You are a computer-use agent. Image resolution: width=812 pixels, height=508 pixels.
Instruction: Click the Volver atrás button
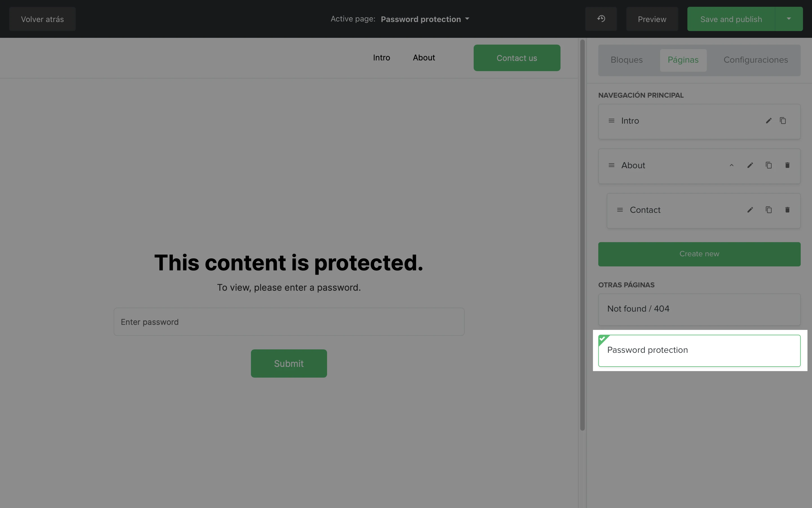pos(42,19)
